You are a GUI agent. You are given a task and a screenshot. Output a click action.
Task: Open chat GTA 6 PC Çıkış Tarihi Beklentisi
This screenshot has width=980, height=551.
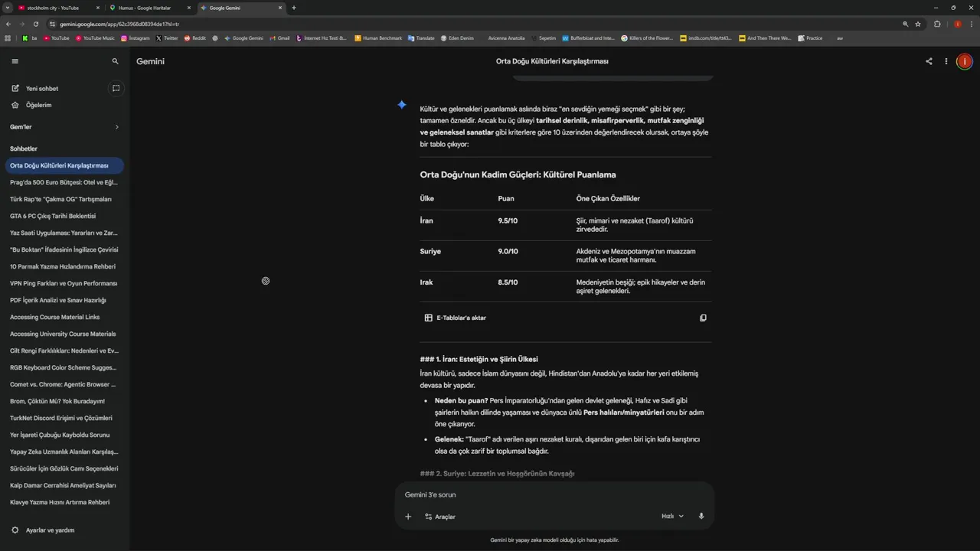(64, 216)
